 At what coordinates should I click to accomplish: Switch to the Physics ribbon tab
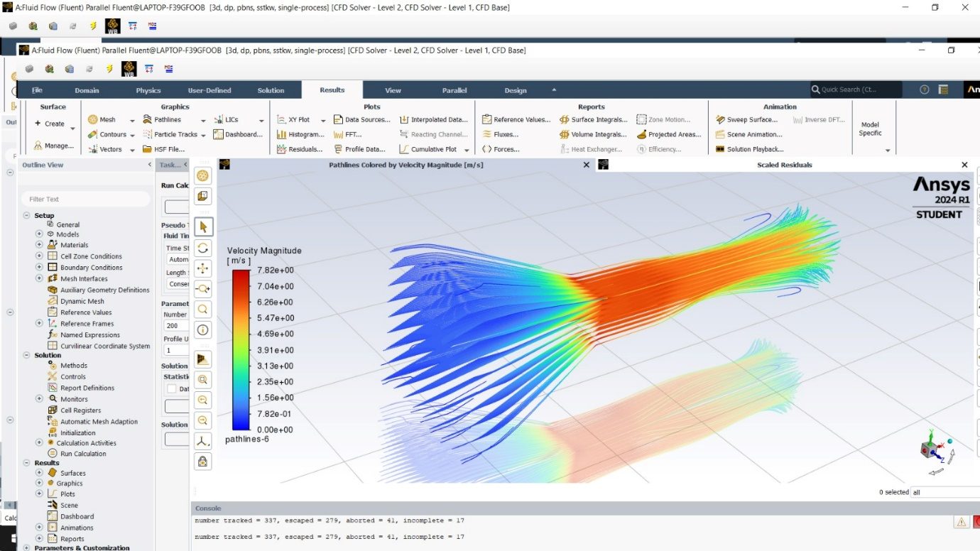point(148,90)
